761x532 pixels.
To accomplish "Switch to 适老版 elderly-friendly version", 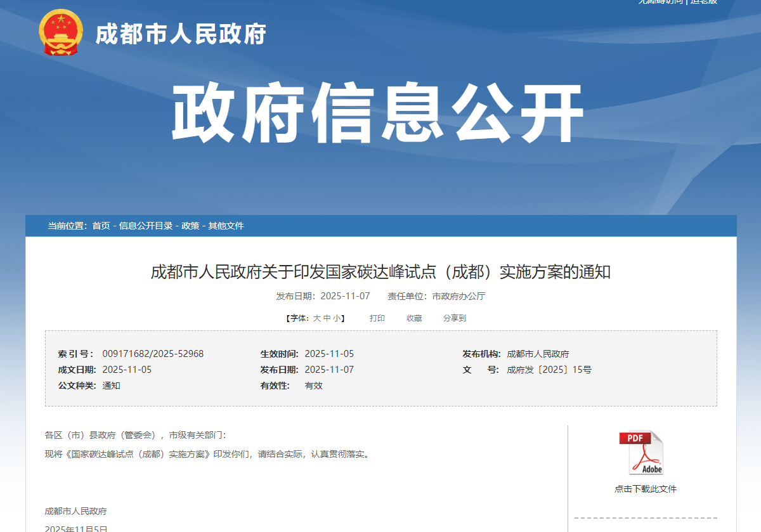I will tap(704, 2).
